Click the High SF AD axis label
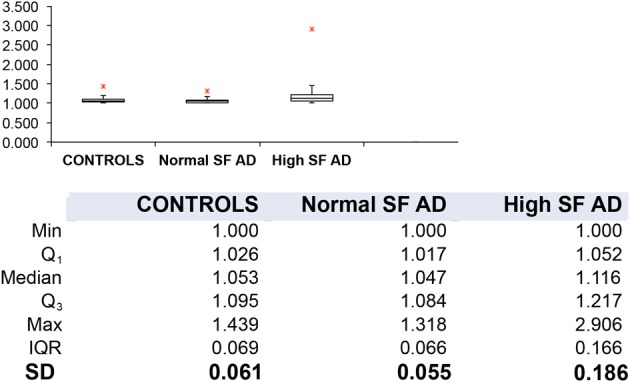Screen dimensions: 630x382 pyautogui.click(x=312, y=160)
